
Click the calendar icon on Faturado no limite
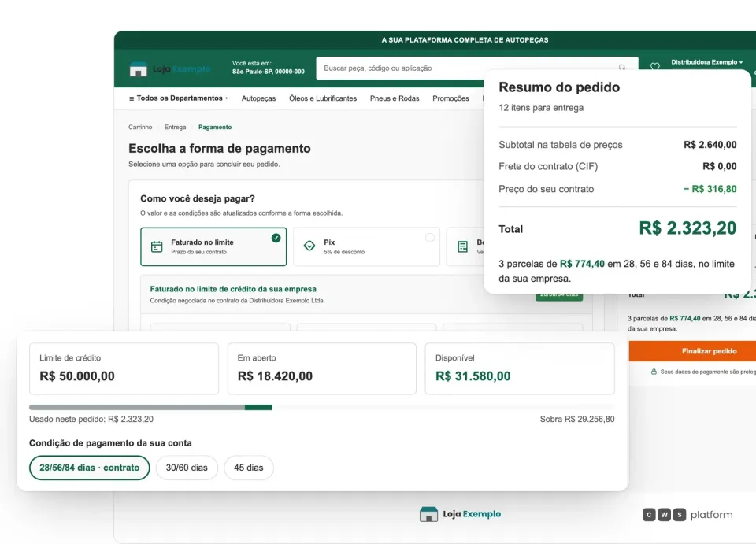tap(157, 246)
